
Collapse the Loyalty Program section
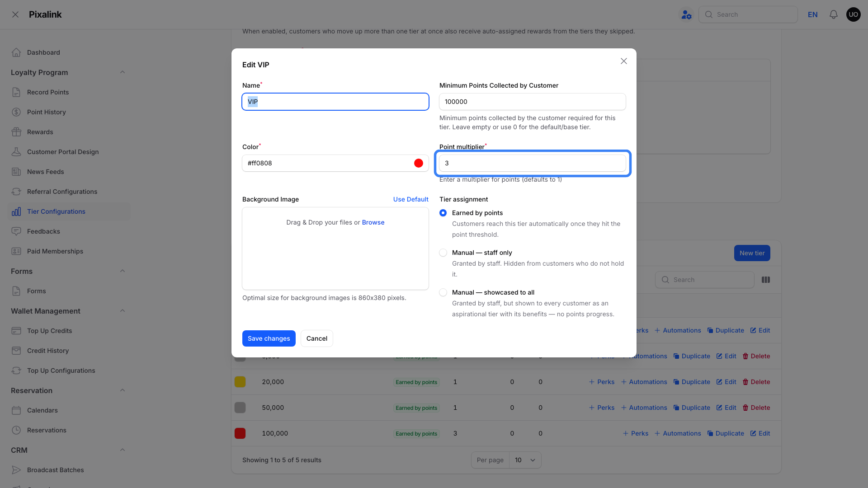point(123,72)
